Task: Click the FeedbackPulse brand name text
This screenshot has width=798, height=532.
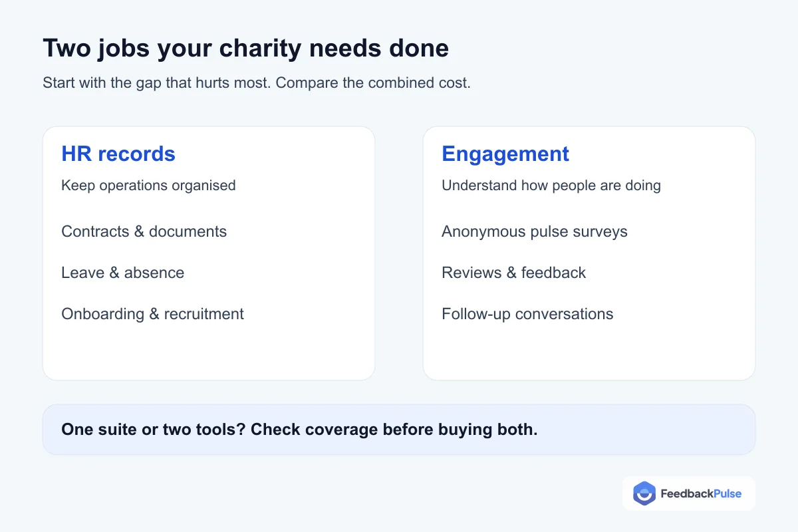Action: click(701, 493)
